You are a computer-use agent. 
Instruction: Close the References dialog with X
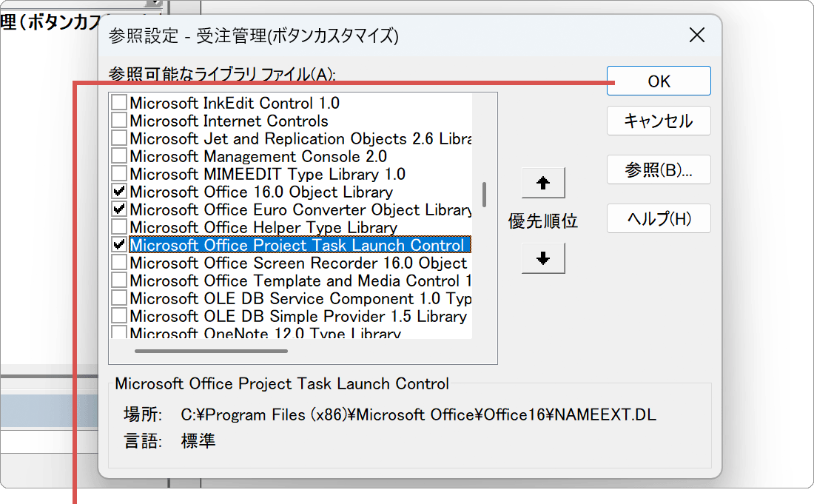696,35
